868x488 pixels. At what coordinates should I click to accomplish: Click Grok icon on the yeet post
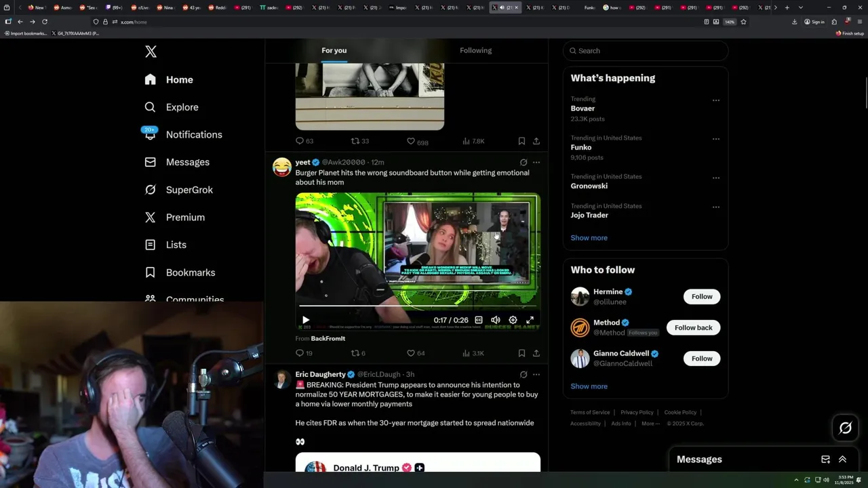(524, 163)
